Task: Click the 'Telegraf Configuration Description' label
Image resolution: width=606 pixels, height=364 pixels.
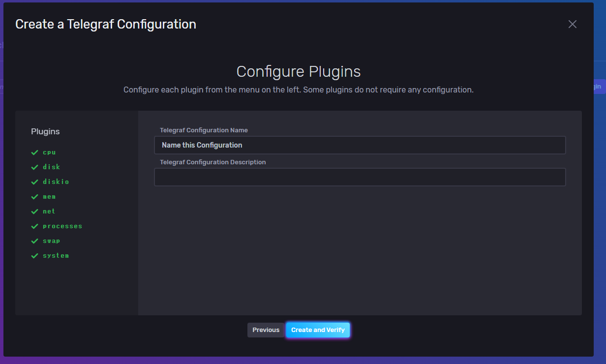Action: 212,162
